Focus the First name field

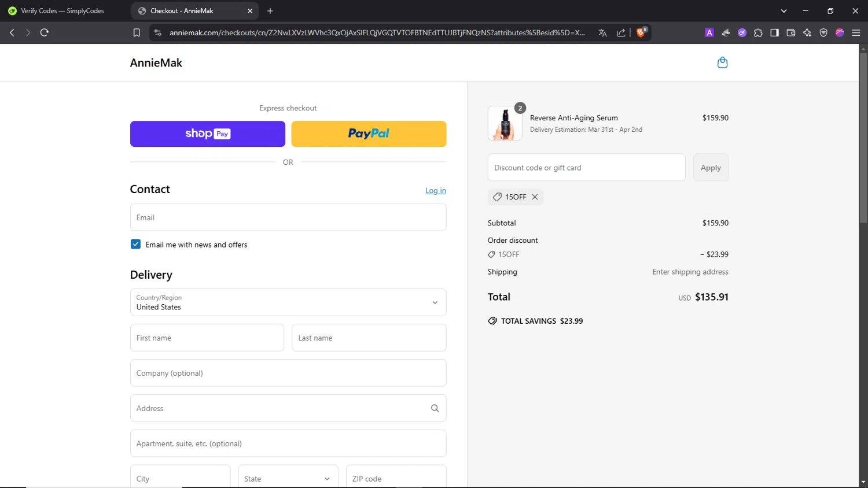(207, 338)
